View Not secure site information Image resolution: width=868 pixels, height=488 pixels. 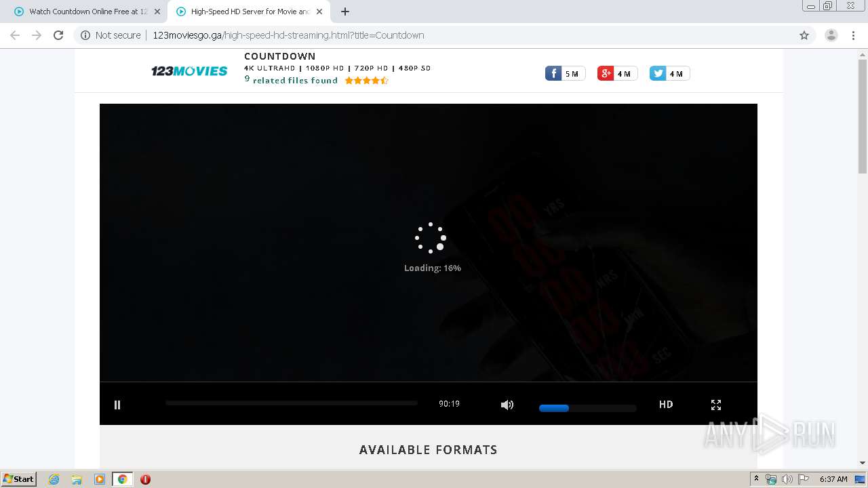[111, 35]
